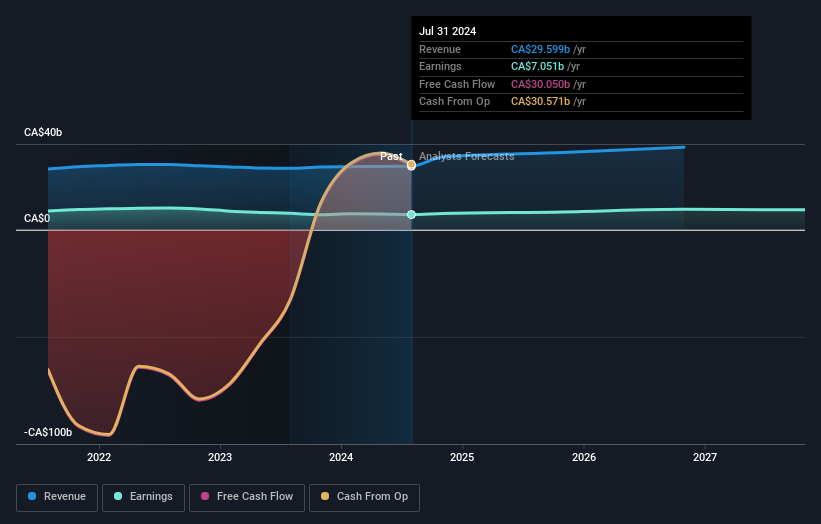Click the Jul 31 2024 tooltip date
The image size is (821, 524).
(x=448, y=31)
